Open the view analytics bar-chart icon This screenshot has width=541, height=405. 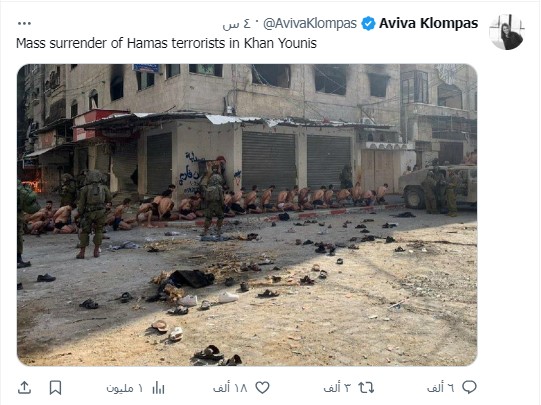[158, 388]
